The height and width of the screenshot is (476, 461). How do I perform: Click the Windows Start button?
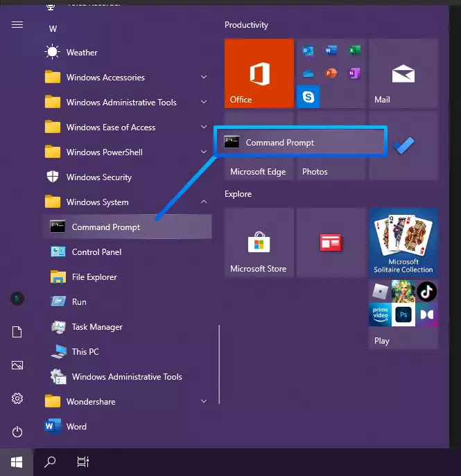pos(17,462)
